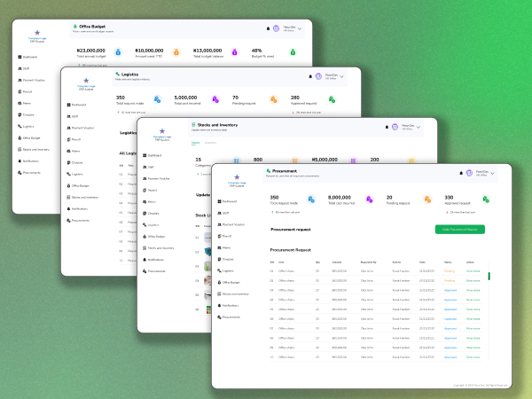Screen dimensions: 532x399
Task: Open Payment Voucher in Procurement window sidebar
Action: (231, 224)
